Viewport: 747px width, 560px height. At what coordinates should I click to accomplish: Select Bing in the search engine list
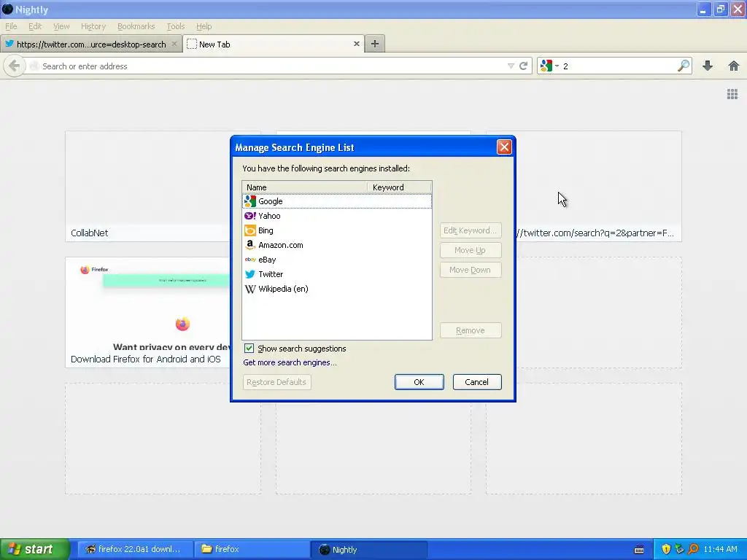(337, 230)
